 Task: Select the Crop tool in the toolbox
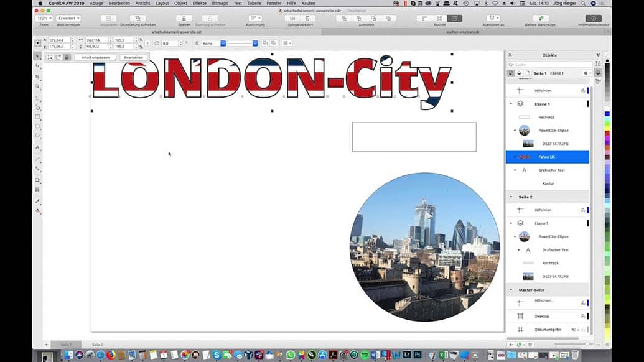pos(38,77)
